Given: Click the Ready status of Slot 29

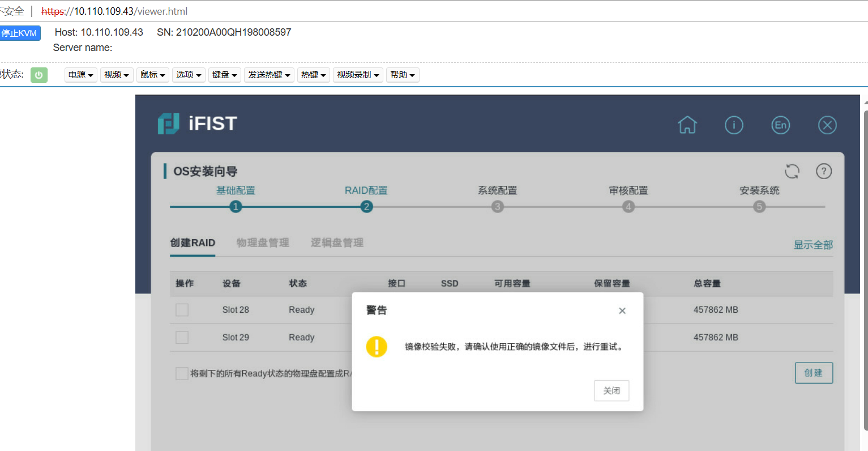Looking at the screenshot, I should 301,338.
